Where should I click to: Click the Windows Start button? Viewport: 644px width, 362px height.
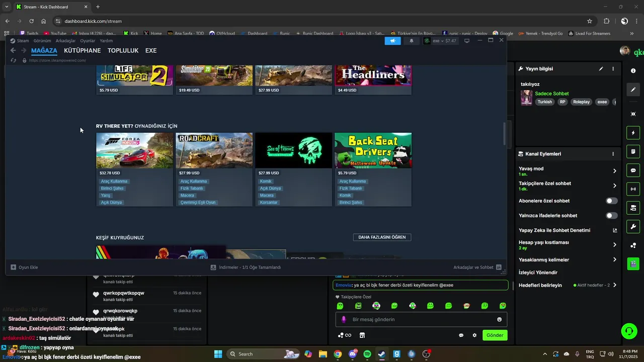[218, 354]
